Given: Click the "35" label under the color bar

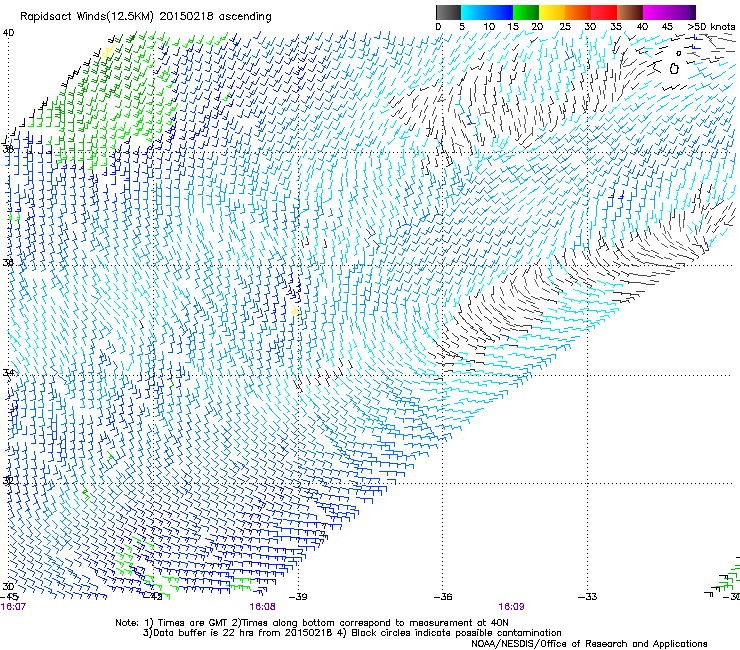Looking at the screenshot, I should pos(616,27).
